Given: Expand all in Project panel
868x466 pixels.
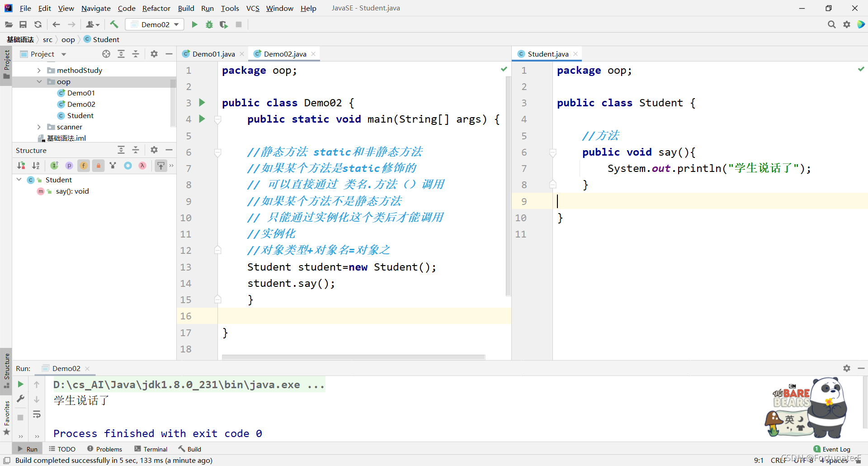Looking at the screenshot, I should (x=121, y=54).
